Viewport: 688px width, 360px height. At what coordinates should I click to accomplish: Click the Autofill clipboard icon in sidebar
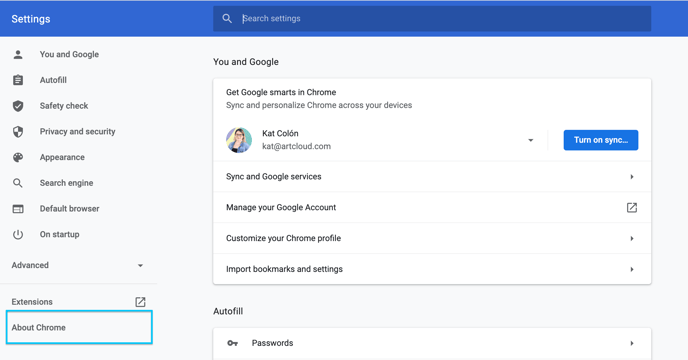(x=18, y=80)
